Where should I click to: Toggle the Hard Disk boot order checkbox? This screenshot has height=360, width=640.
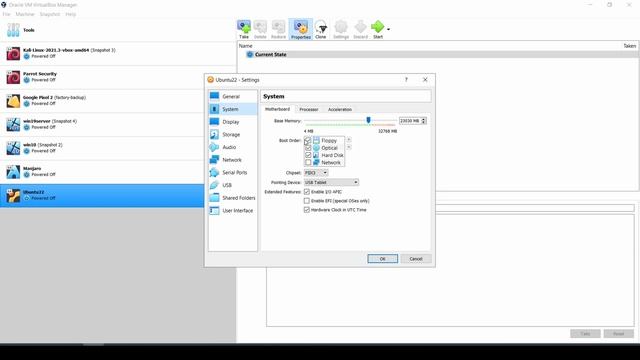(x=308, y=156)
